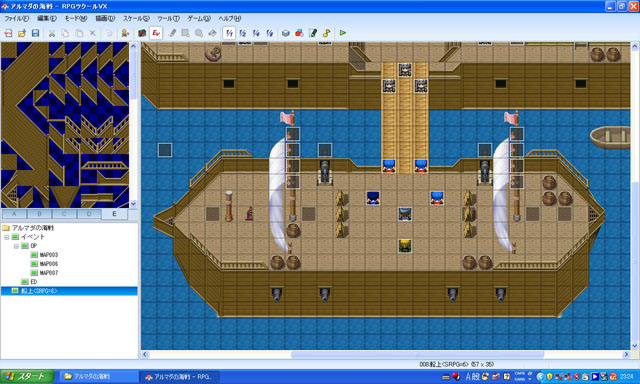
Task: Save the project with the floppy icon
Action: pos(36,33)
